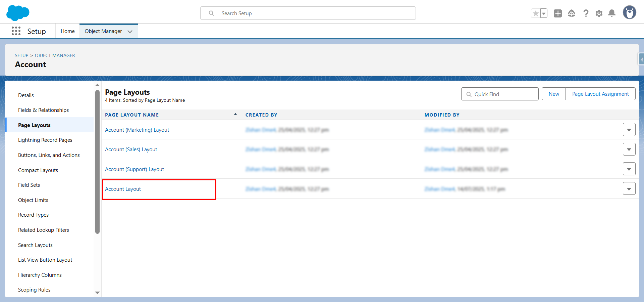Switch to the Home tab
The width and height of the screenshot is (644, 305).
[68, 31]
